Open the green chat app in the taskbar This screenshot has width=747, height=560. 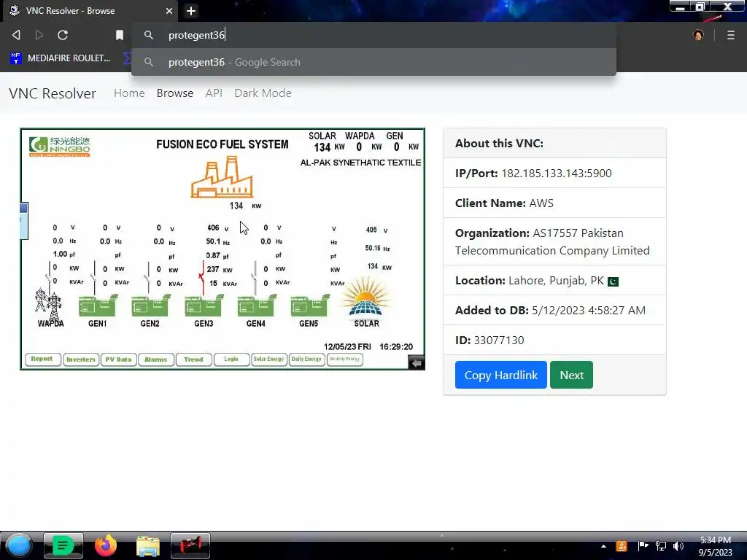63,545
